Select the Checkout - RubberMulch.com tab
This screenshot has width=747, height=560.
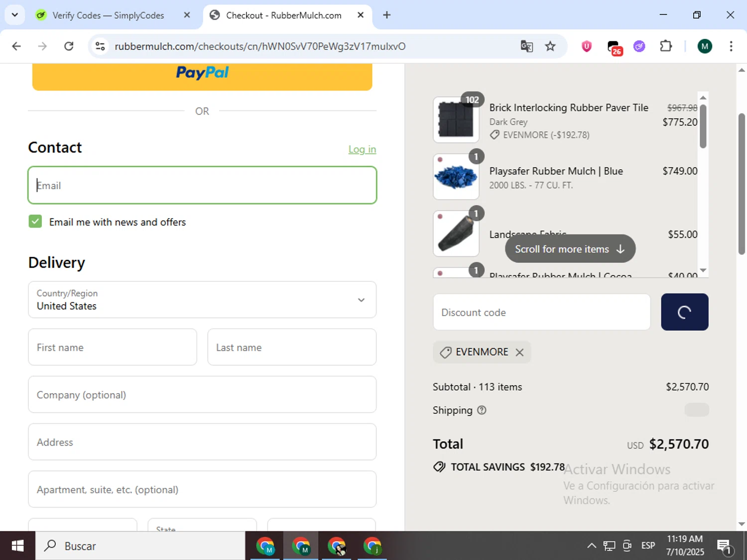click(284, 15)
